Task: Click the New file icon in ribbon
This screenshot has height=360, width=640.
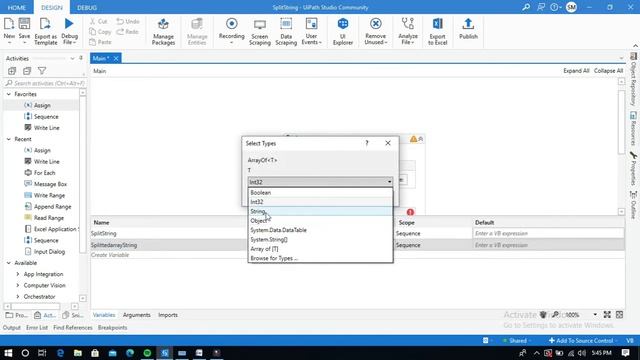Action: click(x=9, y=31)
